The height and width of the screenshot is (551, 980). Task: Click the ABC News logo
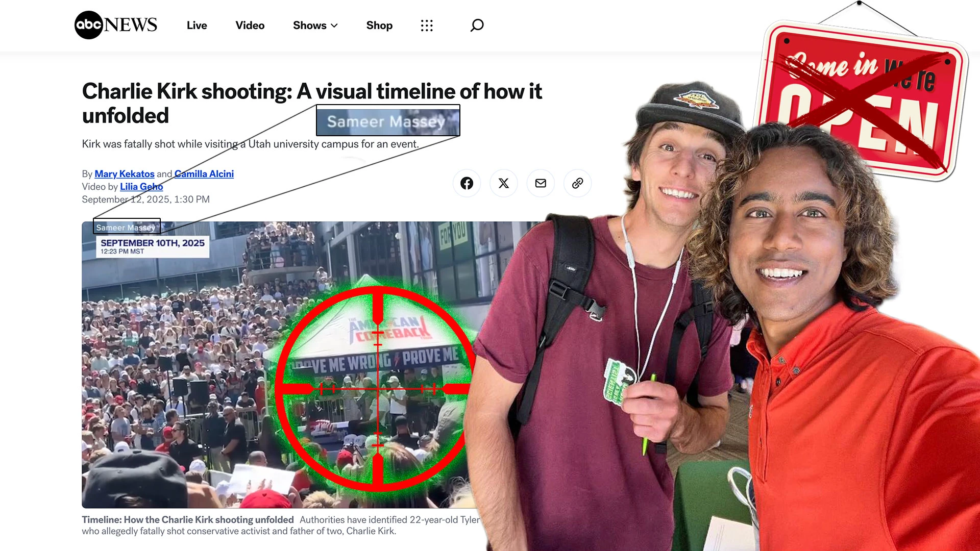116,25
